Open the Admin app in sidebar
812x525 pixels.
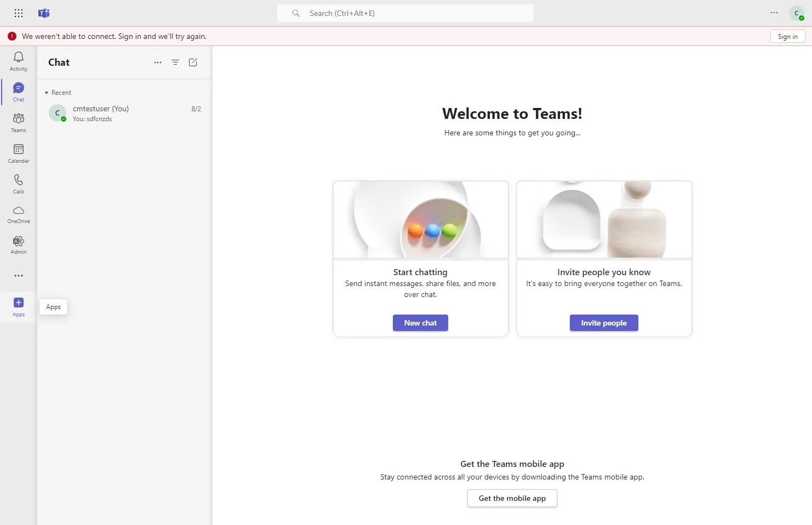pyautogui.click(x=19, y=245)
